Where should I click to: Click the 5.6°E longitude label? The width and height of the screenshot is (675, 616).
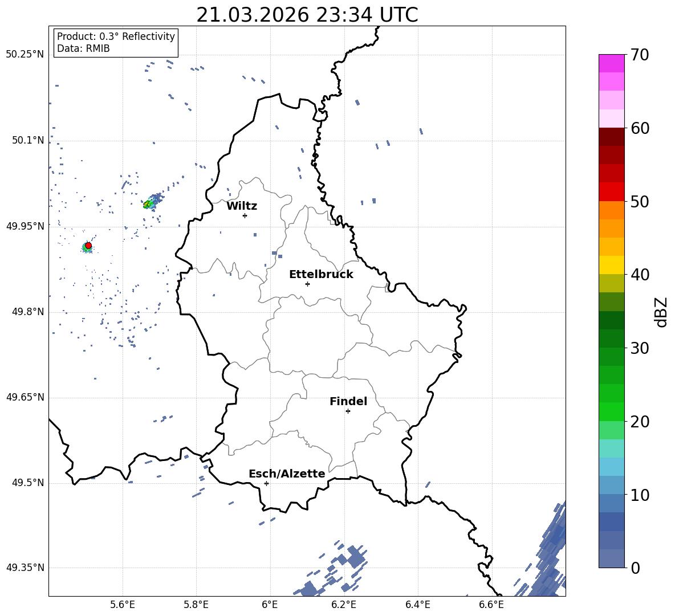[x=123, y=605]
